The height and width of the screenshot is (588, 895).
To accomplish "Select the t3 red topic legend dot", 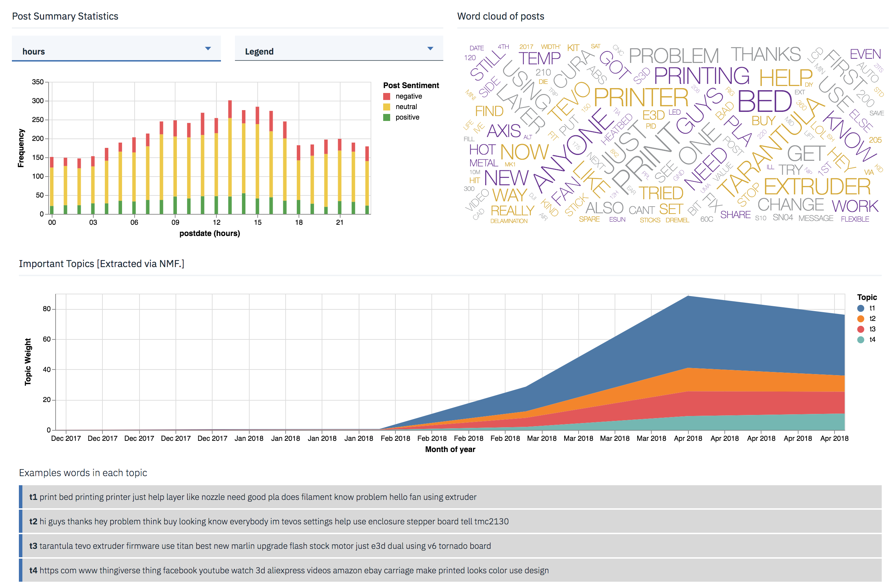I will [x=860, y=329].
